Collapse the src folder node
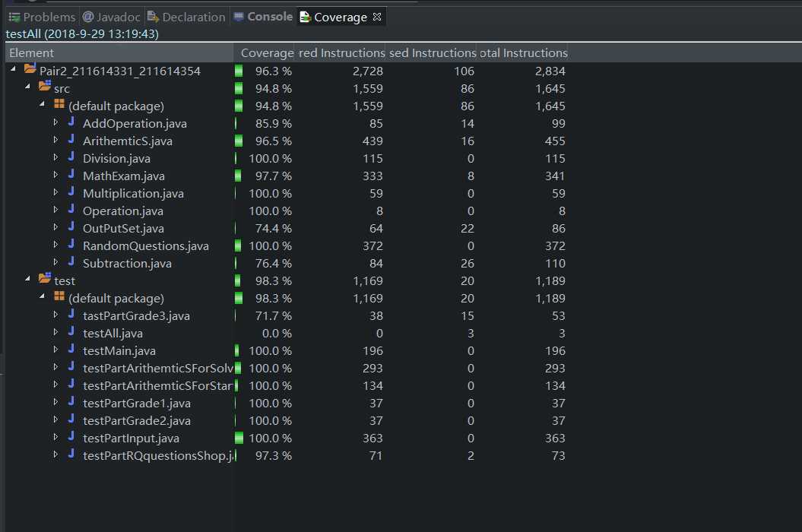802x532 pixels. [x=27, y=87]
